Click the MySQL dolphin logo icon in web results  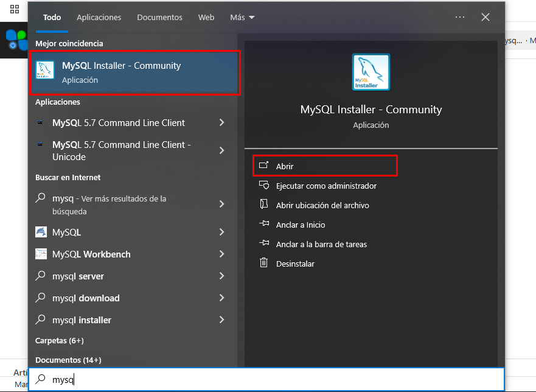coord(41,232)
